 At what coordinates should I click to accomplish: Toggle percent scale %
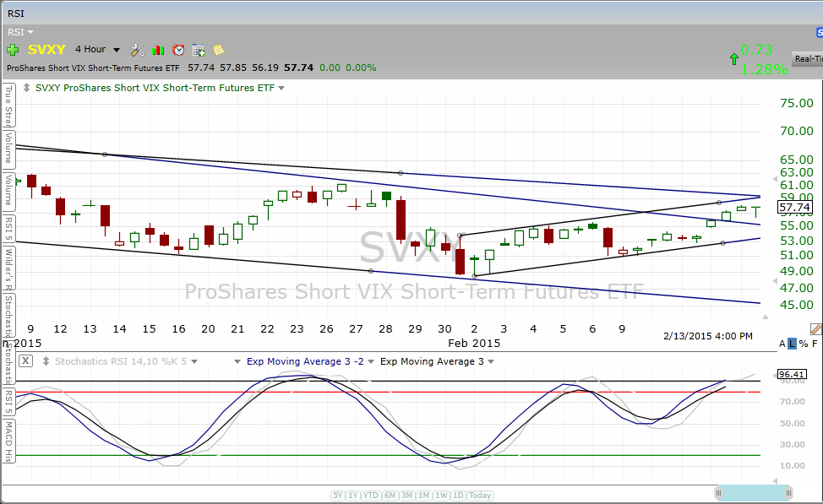(804, 344)
